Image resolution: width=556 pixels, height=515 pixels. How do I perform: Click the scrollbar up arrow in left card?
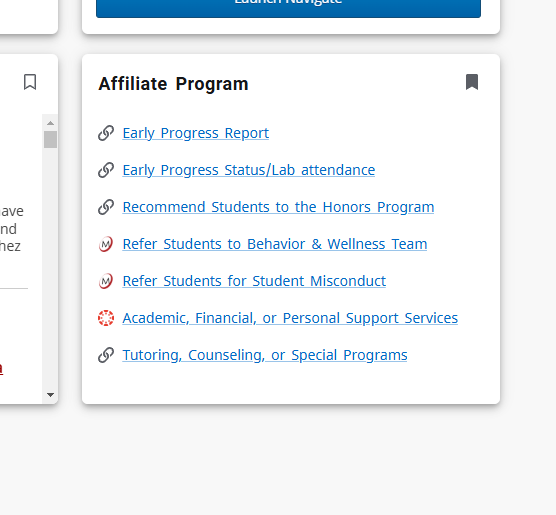(x=50, y=123)
